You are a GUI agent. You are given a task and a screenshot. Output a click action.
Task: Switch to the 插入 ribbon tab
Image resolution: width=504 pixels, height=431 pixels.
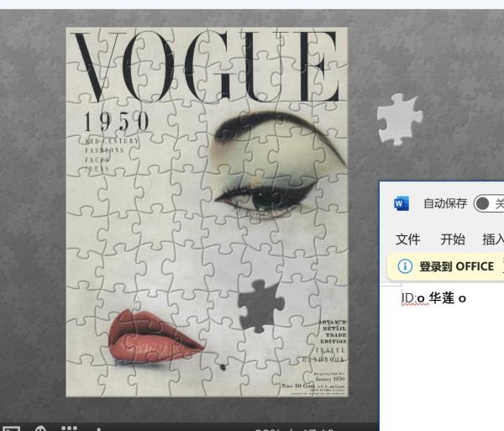point(493,239)
